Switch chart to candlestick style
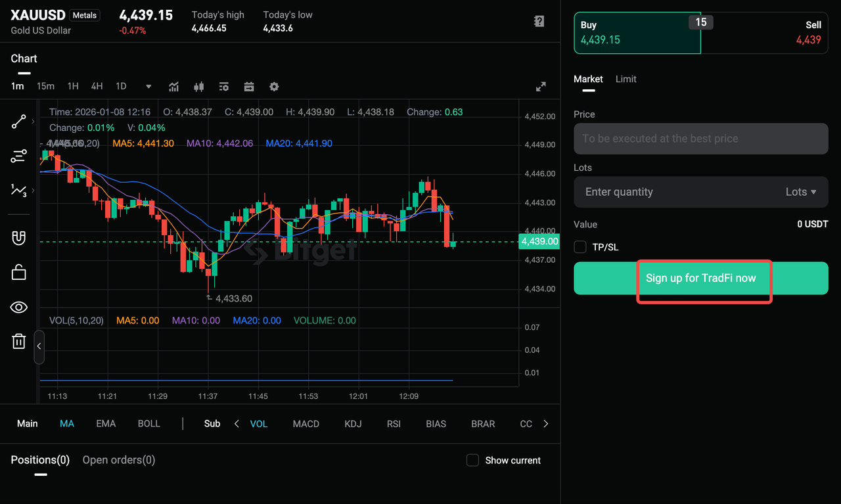 (198, 86)
